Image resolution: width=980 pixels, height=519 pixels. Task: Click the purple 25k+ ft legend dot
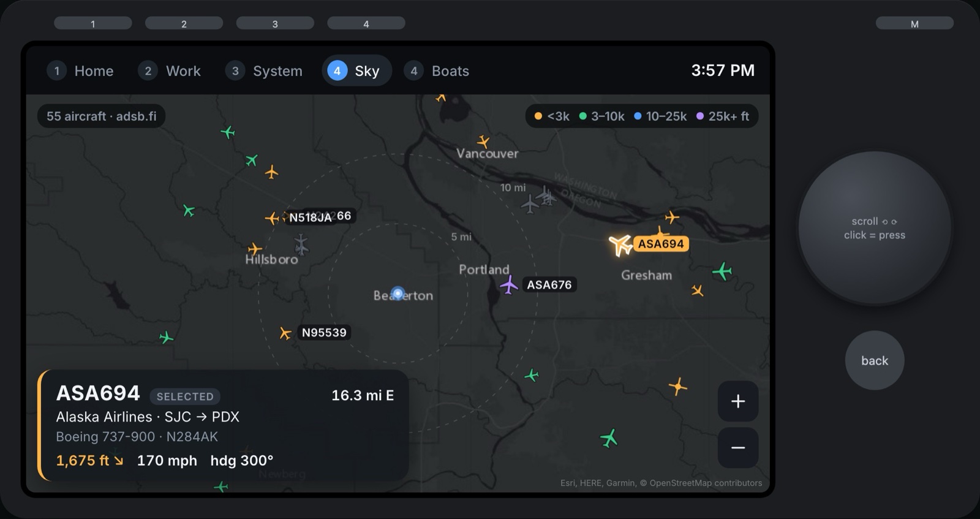point(700,116)
